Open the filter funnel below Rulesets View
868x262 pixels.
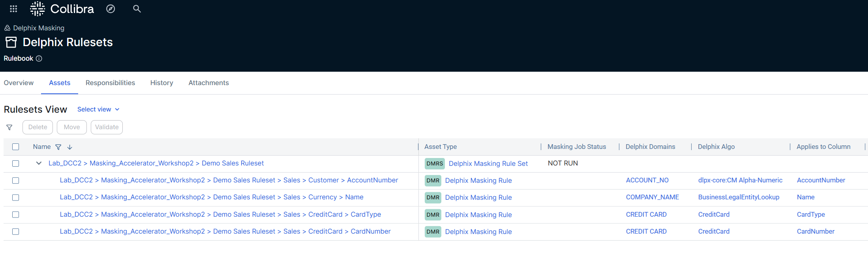tap(9, 127)
